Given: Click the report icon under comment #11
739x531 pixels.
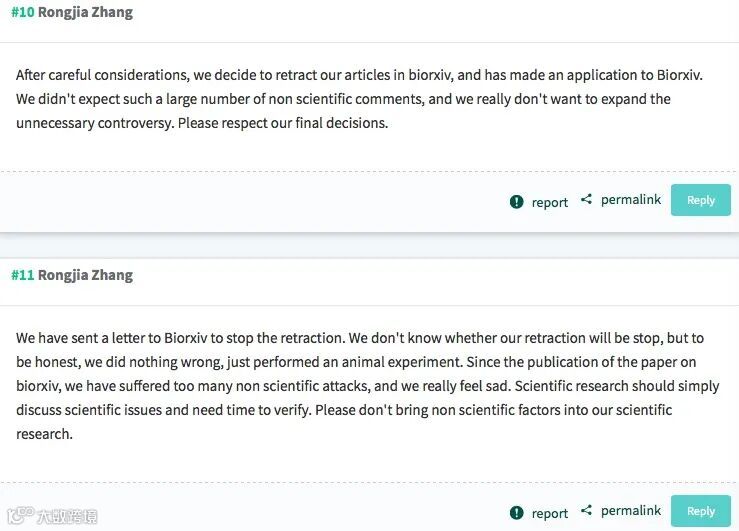Looking at the screenshot, I should [x=516, y=513].
